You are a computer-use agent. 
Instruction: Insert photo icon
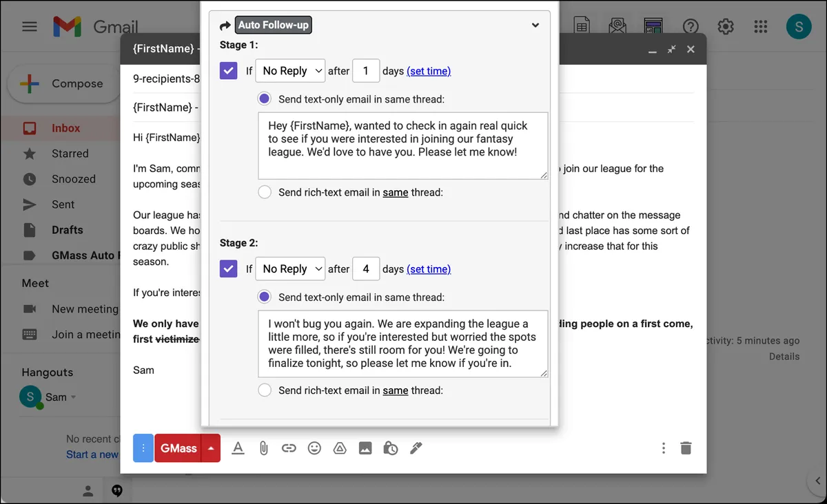click(365, 448)
